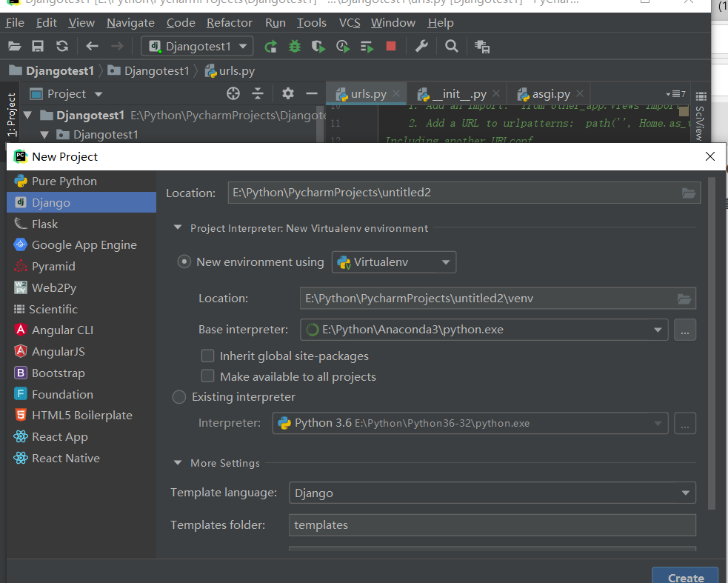The height and width of the screenshot is (583, 728).
Task: Click Run with Coverage shield icon
Action: point(318,47)
